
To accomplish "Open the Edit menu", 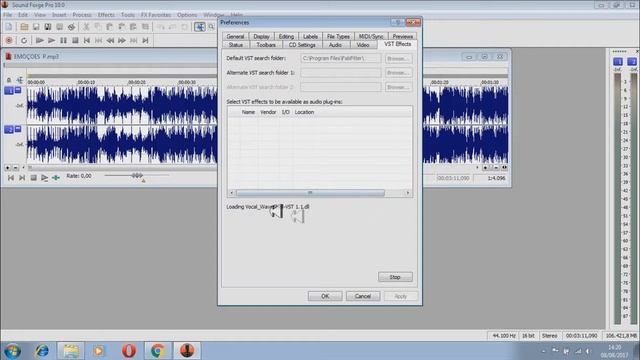I will point(23,15).
